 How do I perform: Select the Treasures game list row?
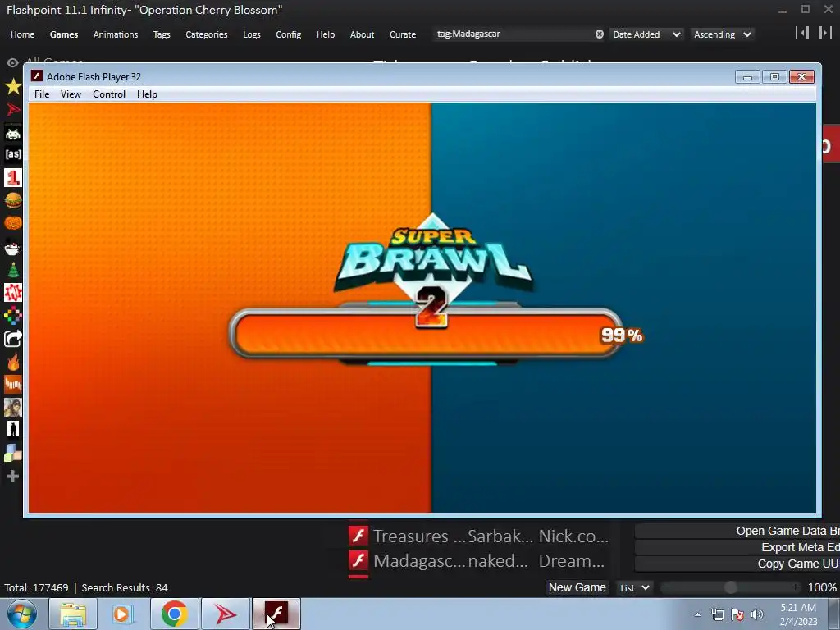tap(478, 536)
